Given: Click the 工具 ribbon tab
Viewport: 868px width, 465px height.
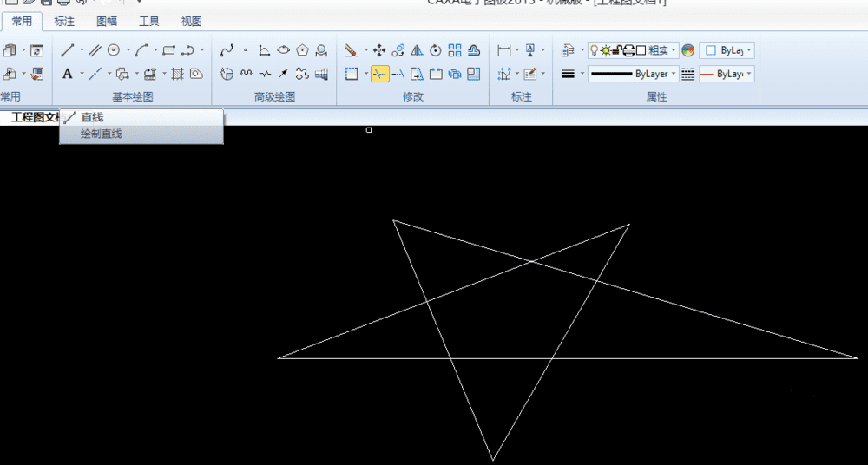Looking at the screenshot, I should coord(149,22).
